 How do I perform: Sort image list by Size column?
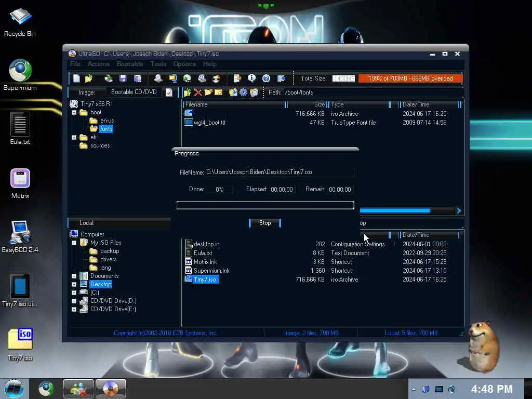click(308, 104)
